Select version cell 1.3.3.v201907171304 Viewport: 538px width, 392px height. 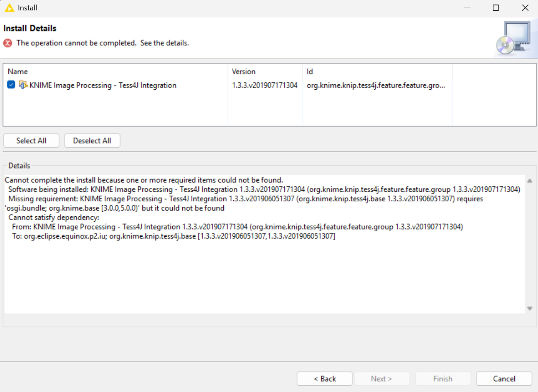[265, 85]
